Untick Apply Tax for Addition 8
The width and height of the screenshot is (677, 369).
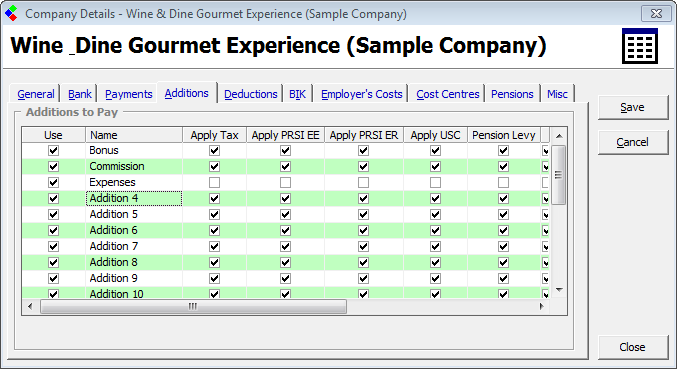click(215, 262)
